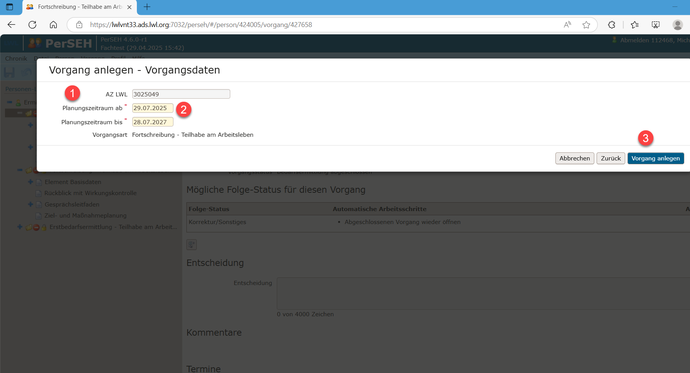Open the browser home page icon
690x373 pixels.
pos(53,25)
